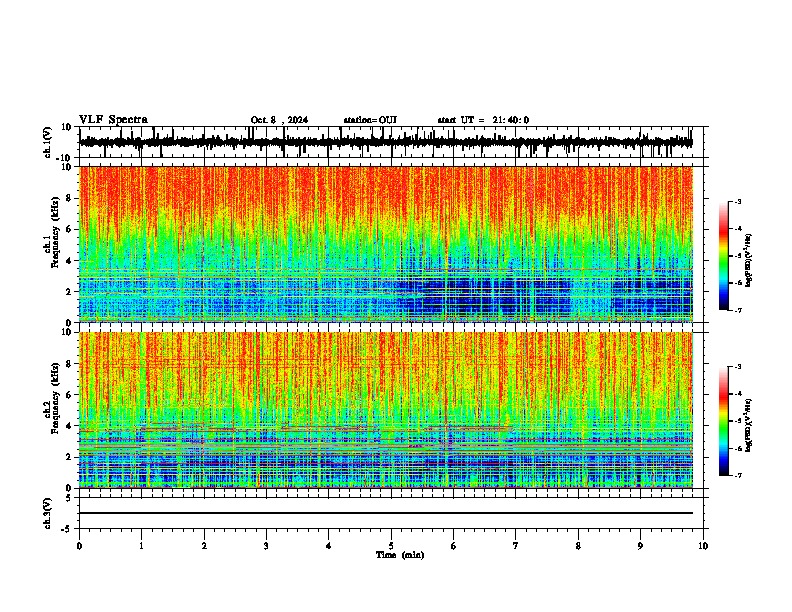Click the ch.2 colorbar log(PSD) label

coord(748,426)
